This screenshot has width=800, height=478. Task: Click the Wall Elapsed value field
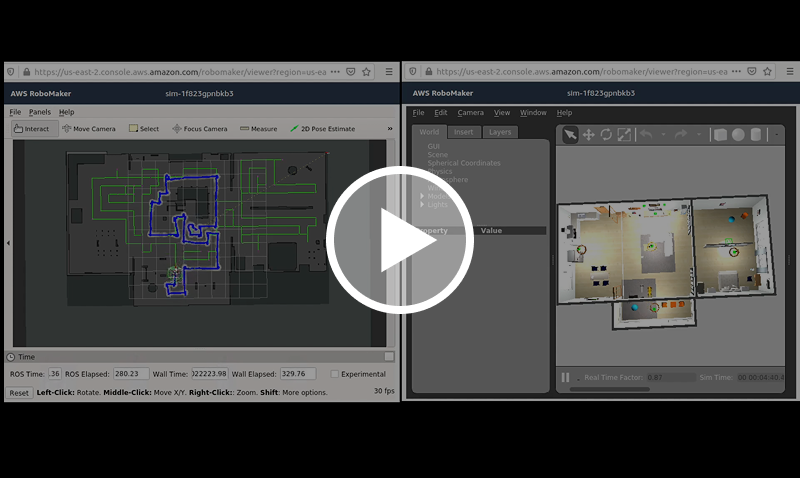(x=297, y=374)
